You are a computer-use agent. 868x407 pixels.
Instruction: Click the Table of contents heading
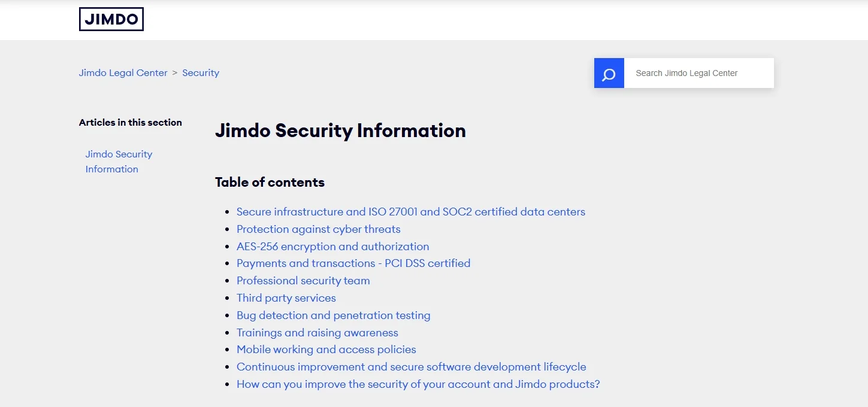tap(270, 183)
